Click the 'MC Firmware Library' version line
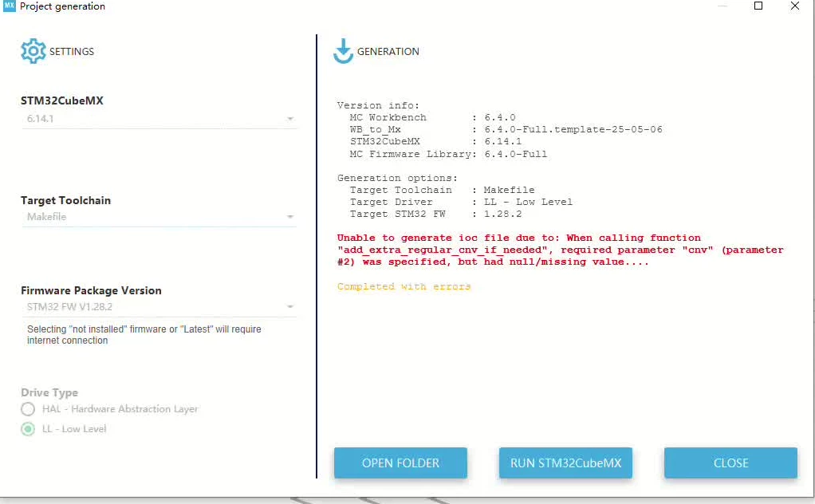Screen dimensions: 815x504 pyautogui.click(x=448, y=154)
